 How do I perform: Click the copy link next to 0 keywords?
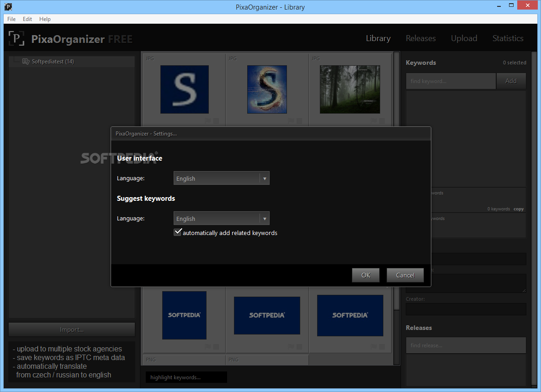tap(519, 209)
